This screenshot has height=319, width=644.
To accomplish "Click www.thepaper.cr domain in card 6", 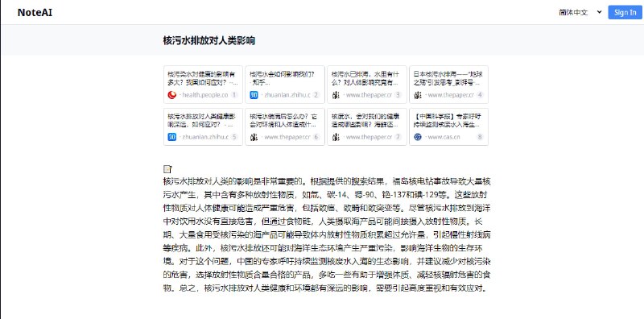I will tap(287, 137).
